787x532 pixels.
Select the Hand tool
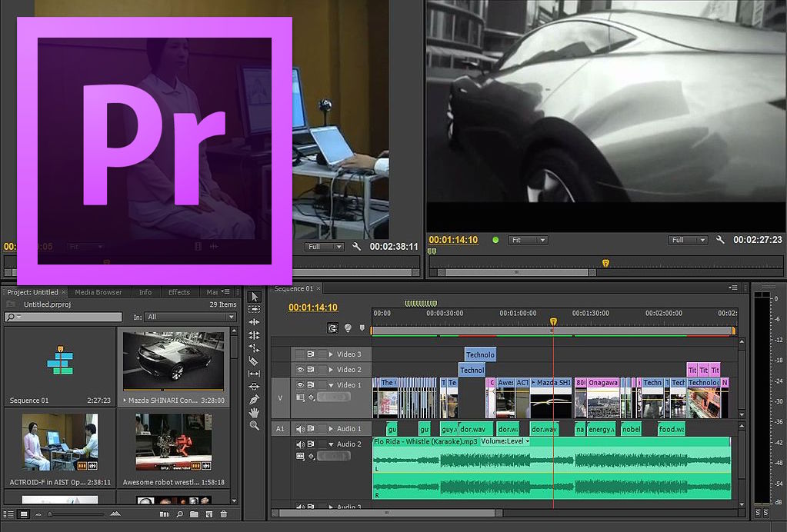255,413
